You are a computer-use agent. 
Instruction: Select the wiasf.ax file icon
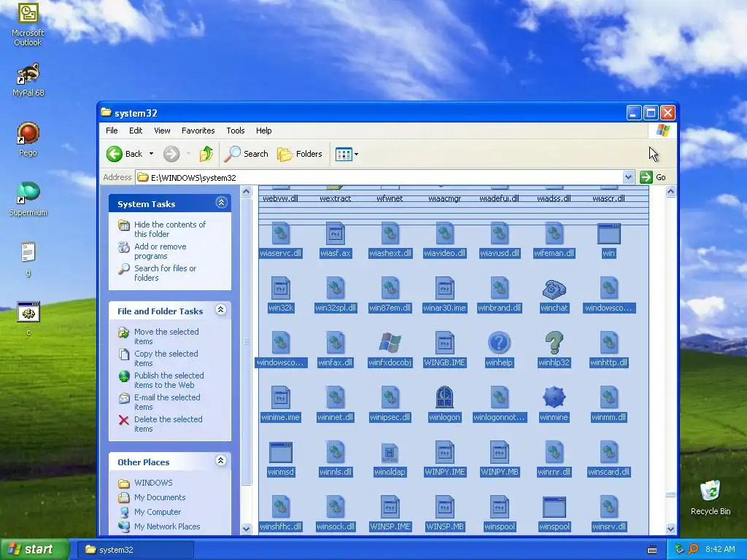pyautogui.click(x=335, y=233)
